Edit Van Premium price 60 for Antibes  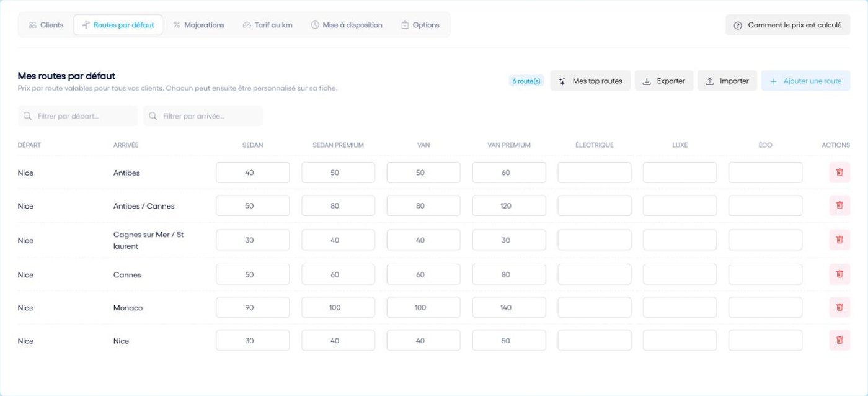[509, 173]
